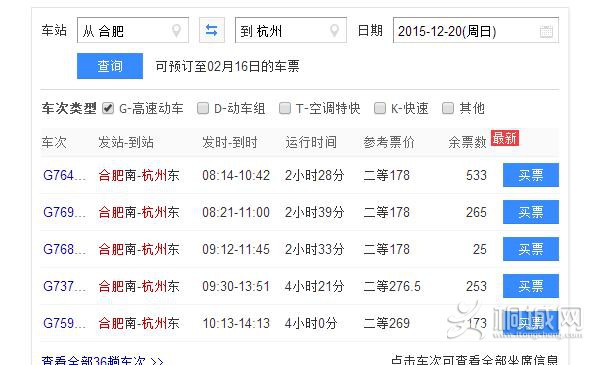613x365 pixels.
Task: Click time 08:14-10:42
Action: pyautogui.click(x=236, y=175)
